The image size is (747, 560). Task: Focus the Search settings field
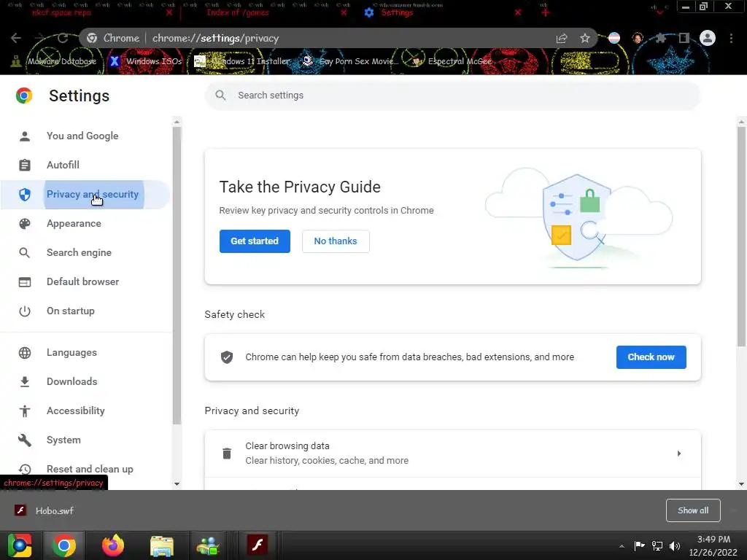pos(452,96)
